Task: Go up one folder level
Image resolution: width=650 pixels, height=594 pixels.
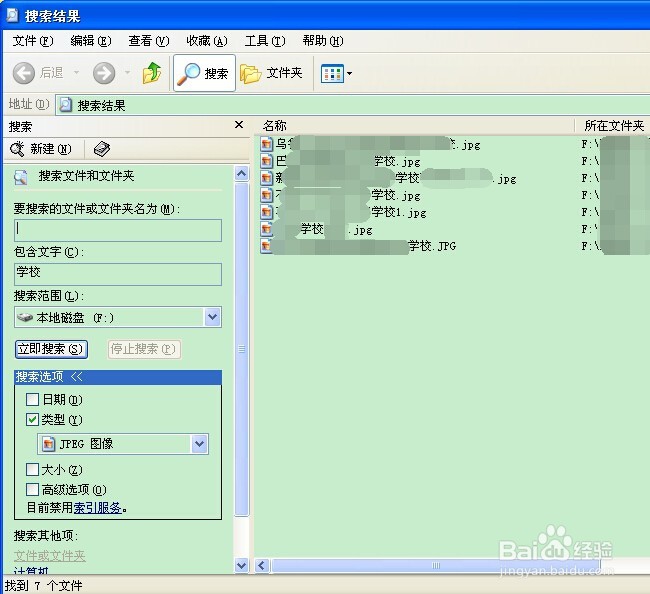Action: click(152, 73)
